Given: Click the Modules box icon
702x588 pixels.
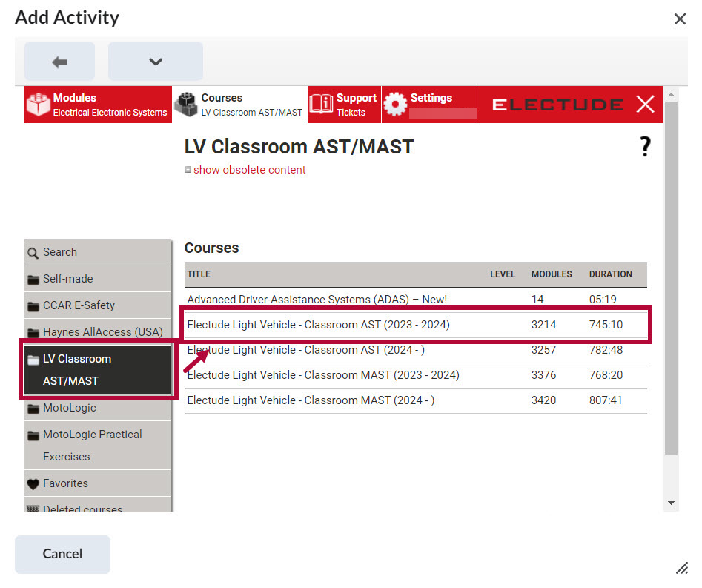Looking at the screenshot, I should (38, 105).
